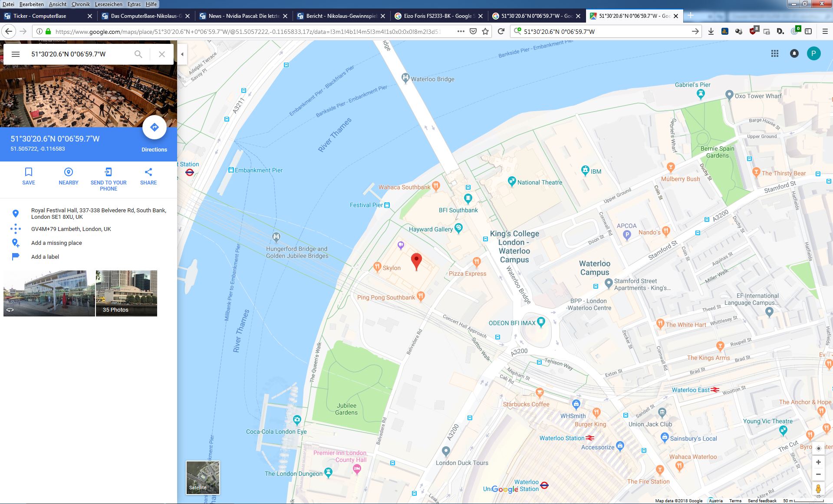Open page actions three-dot menu

461,31
